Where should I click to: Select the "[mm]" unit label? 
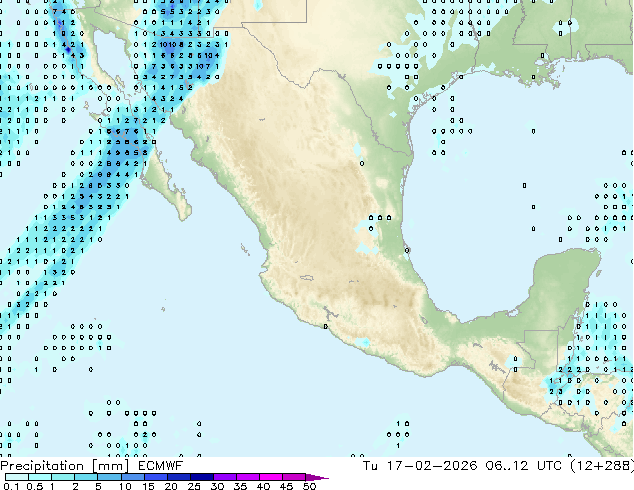(x=111, y=466)
